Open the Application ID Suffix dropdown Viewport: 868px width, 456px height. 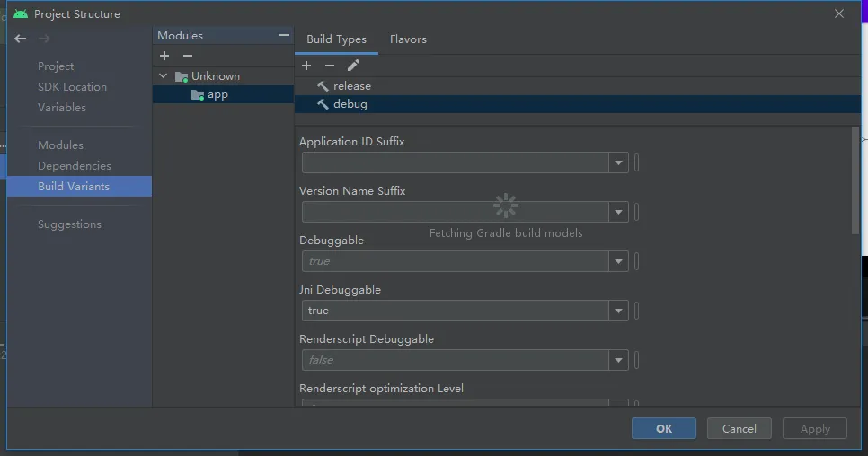point(618,162)
